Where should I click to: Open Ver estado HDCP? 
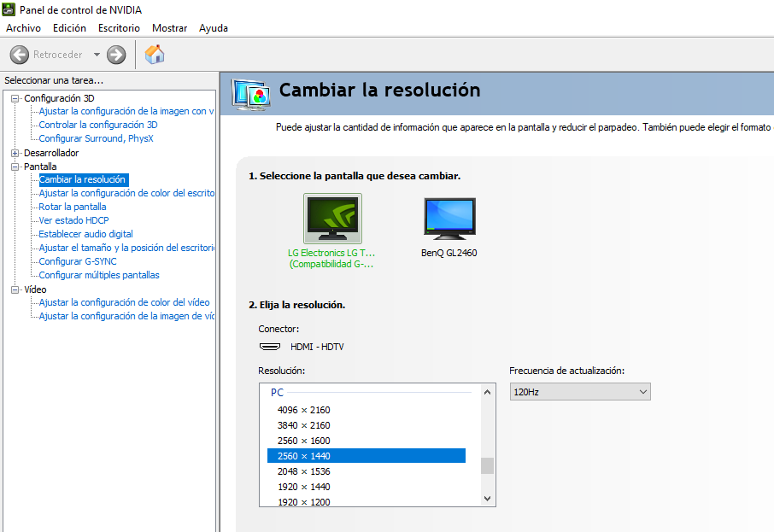pos(74,220)
